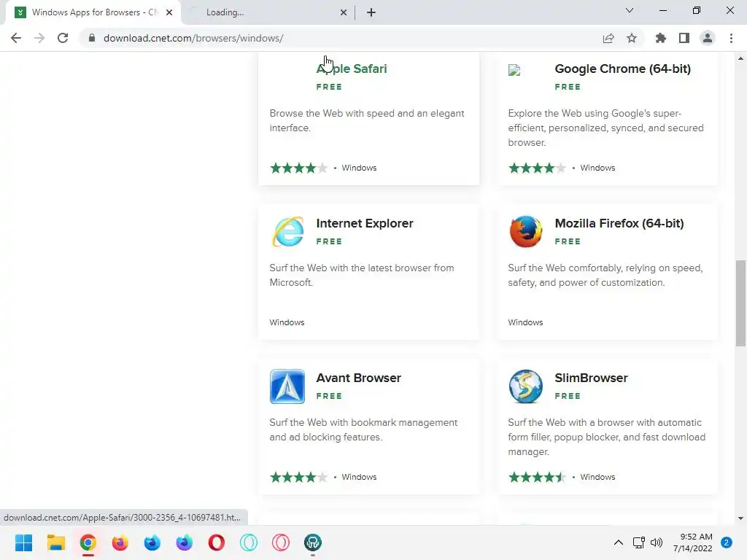This screenshot has width=747, height=560.
Task: Click the broken Google Chrome image icon
Action: pyautogui.click(x=514, y=71)
